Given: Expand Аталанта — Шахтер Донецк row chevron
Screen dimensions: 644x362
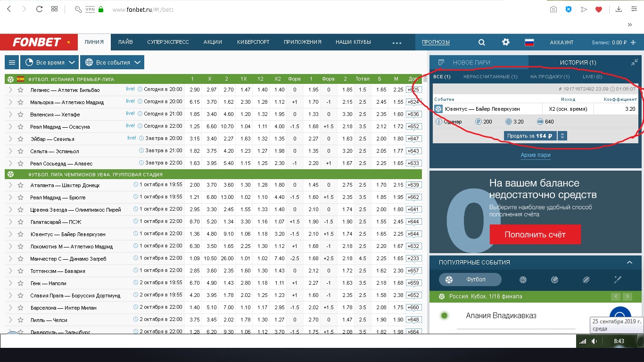Looking at the screenshot, I should pyautogui.click(x=10, y=185).
